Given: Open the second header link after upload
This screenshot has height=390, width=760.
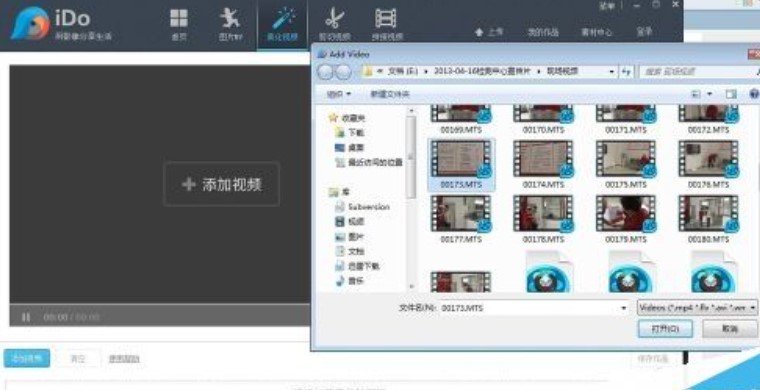Looking at the screenshot, I should pos(543,32).
